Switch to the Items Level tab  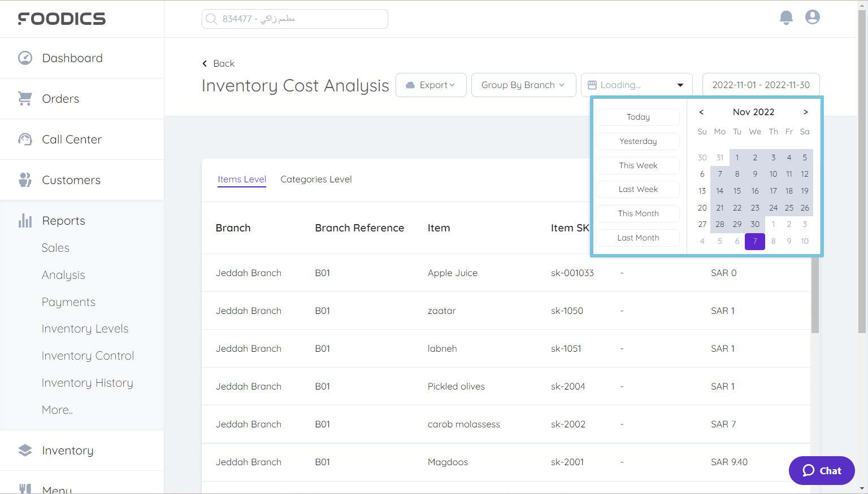point(242,179)
